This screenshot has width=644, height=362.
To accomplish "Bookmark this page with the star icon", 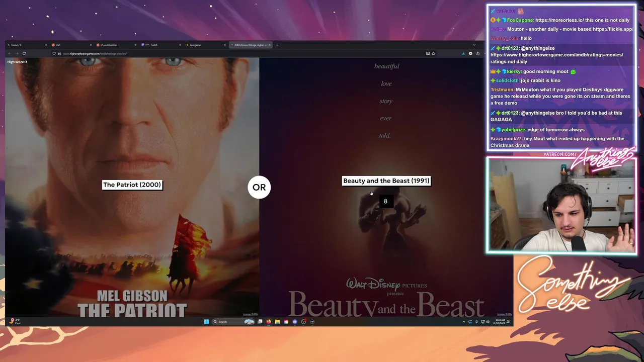I will [x=433, y=53].
